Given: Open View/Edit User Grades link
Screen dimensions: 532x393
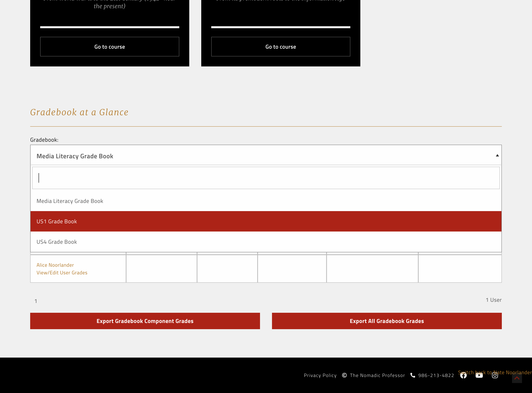Looking at the screenshot, I should (x=62, y=273).
